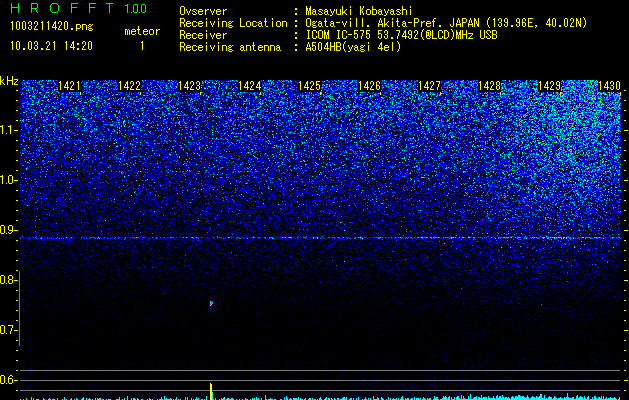Click the 1421 time marker
Image resolution: width=629 pixels, height=400 pixels.
(69, 86)
